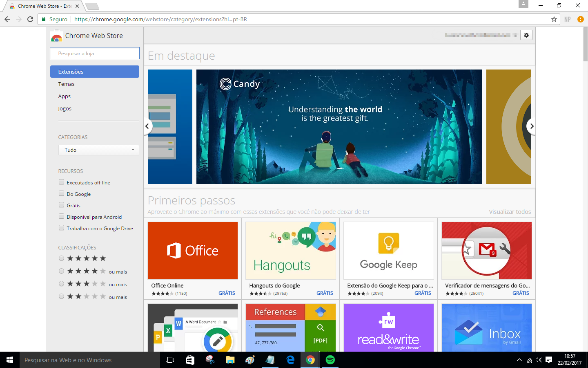This screenshot has width=588, height=368.
Task: Close the Chrome Web Store tab
Action: pyautogui.click(x=77, y=6)
